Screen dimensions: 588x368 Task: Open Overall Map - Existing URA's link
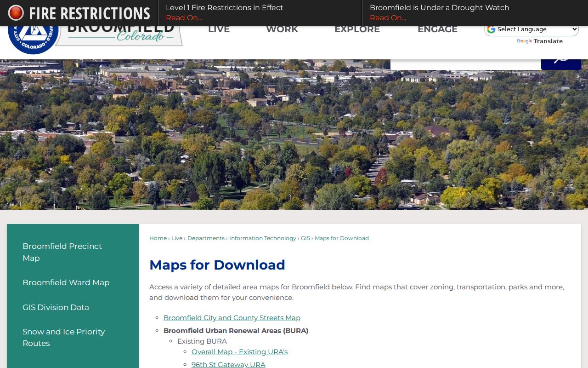tap(239, 352)
